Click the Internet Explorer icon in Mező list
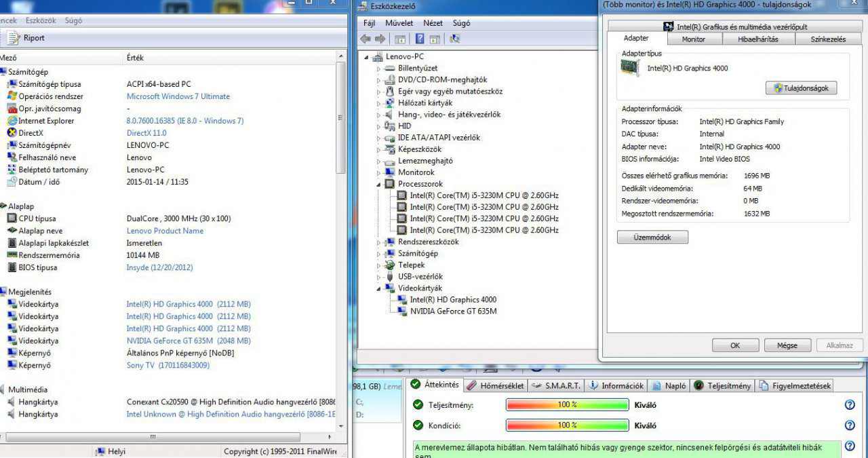 pyautogui.click(x=12, y=121)
